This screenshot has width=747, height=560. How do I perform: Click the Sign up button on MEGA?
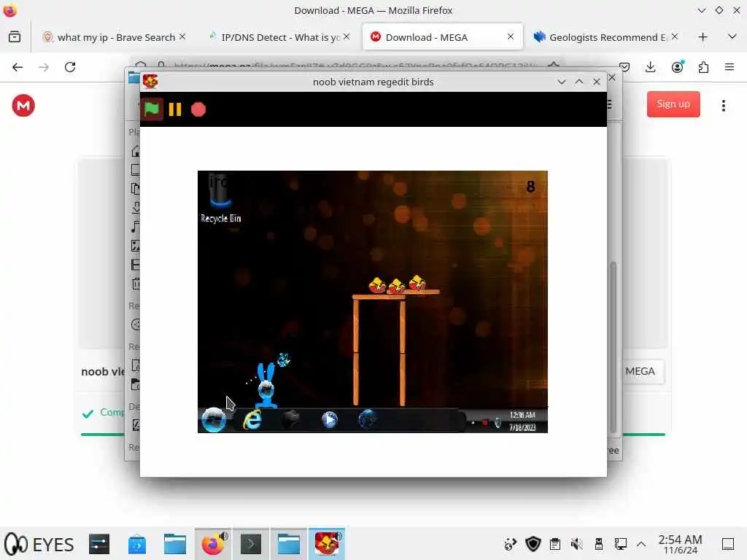coord(673,104)
